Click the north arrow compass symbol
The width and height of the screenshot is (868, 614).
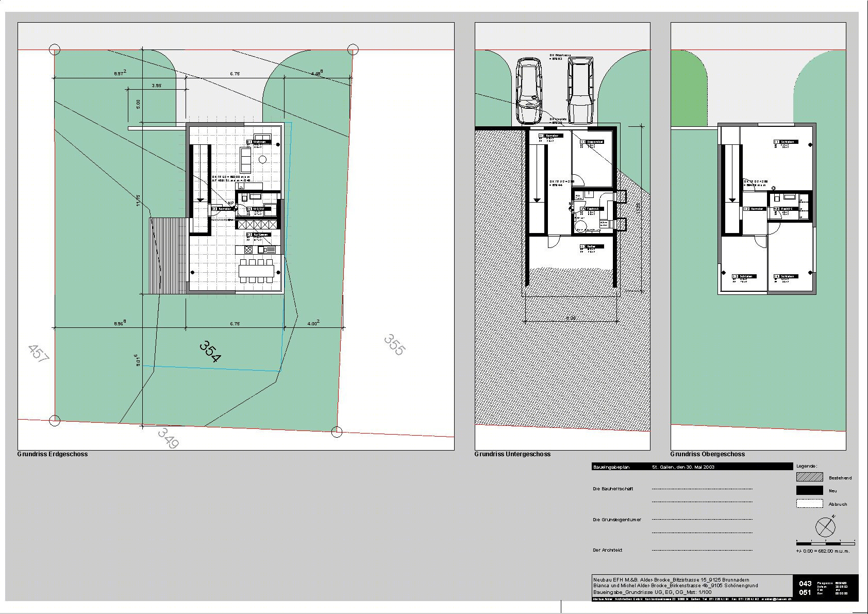click(826, 527)
